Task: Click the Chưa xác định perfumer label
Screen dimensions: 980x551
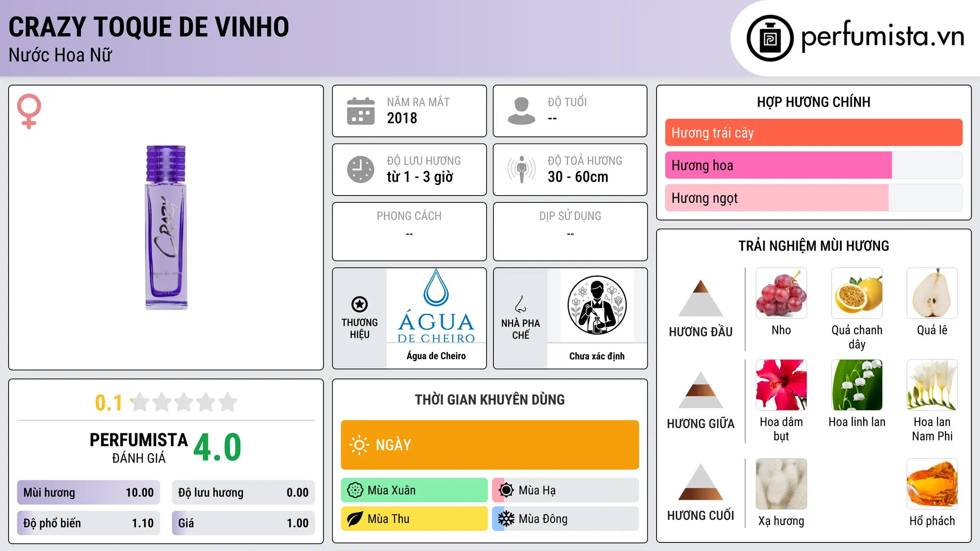Action: 597,356
